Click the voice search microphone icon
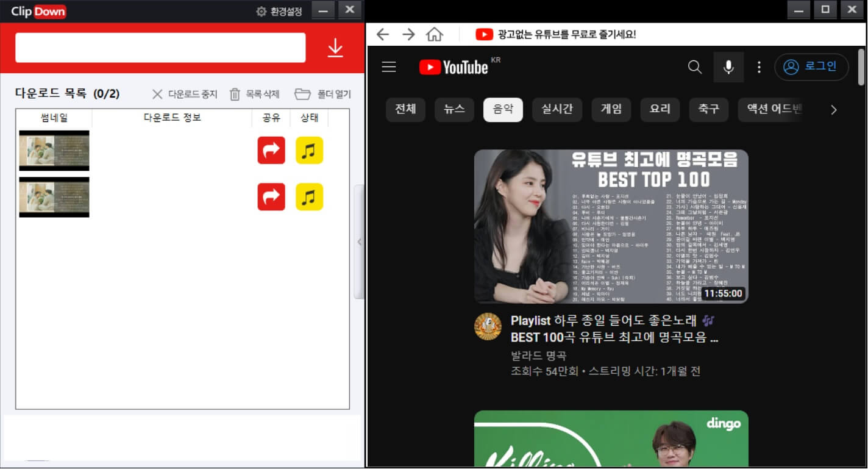The height and width of the screenshot is (469, 868). [728, 67]
